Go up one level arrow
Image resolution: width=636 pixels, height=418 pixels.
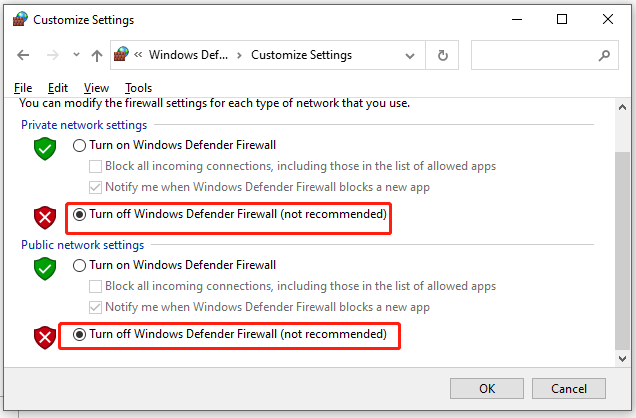pos(97,55)
